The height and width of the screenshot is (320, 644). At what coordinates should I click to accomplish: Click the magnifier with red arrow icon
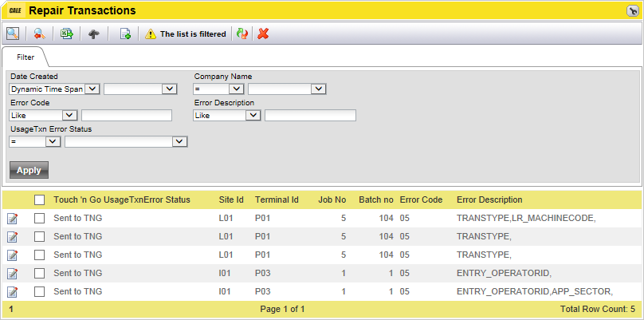[x=39, y=34]
